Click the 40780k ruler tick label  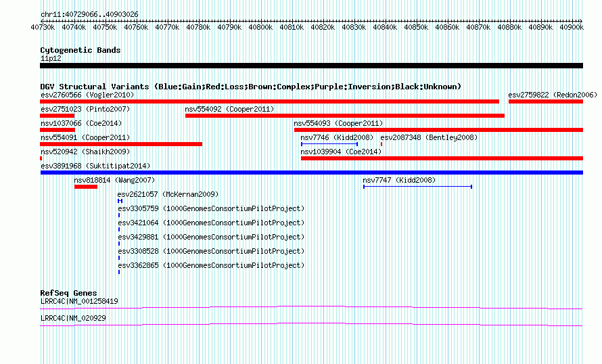(198, 27)
